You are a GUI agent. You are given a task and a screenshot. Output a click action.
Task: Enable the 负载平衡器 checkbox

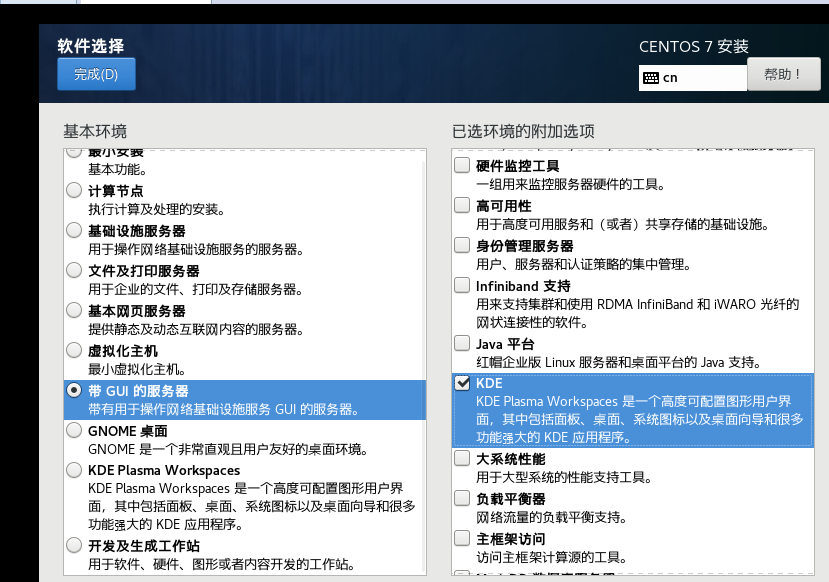(x=462, y=498)
